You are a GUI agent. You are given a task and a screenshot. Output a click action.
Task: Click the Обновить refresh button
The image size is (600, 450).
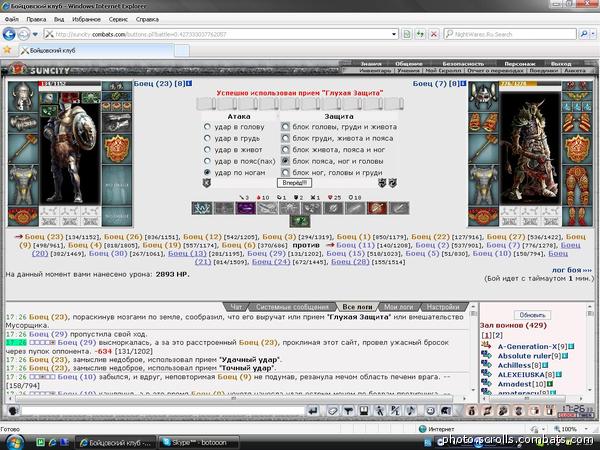532,315
